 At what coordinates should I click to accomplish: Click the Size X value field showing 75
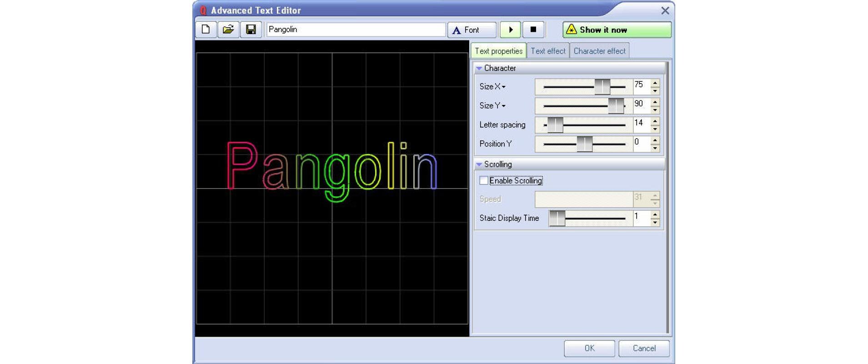pos(642,86)
